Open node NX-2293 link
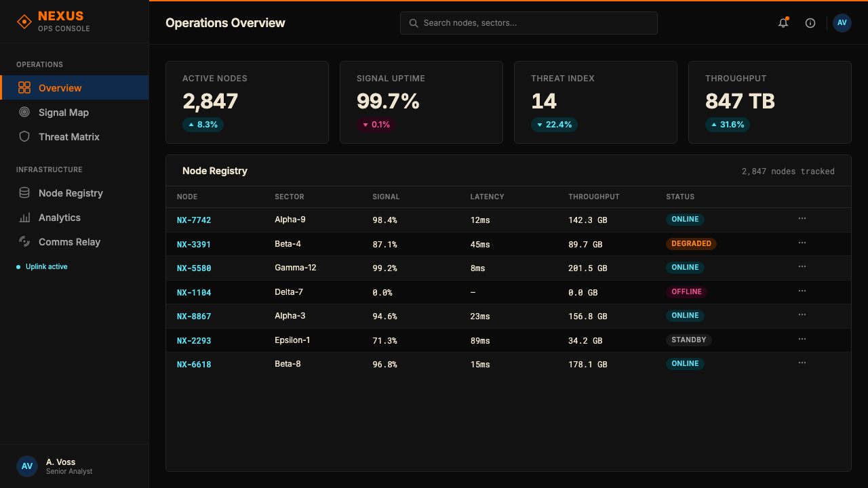Screen dimensions: 868x488 click(194, 340)
